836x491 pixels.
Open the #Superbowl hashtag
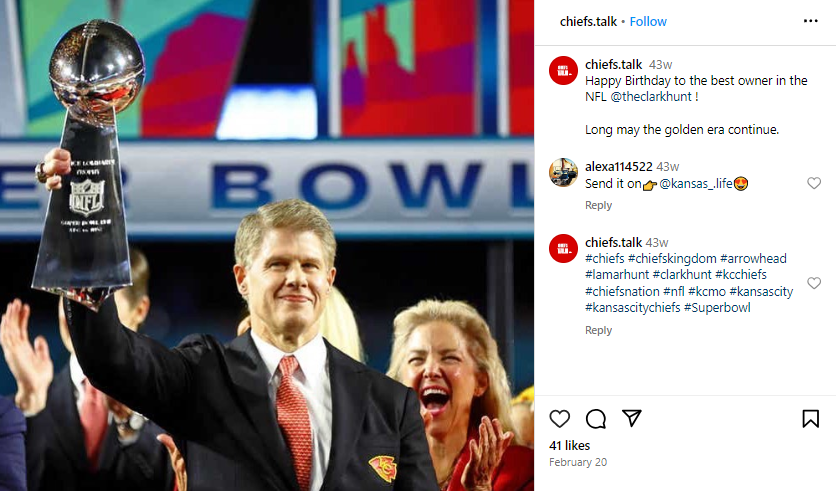[717, 308]
